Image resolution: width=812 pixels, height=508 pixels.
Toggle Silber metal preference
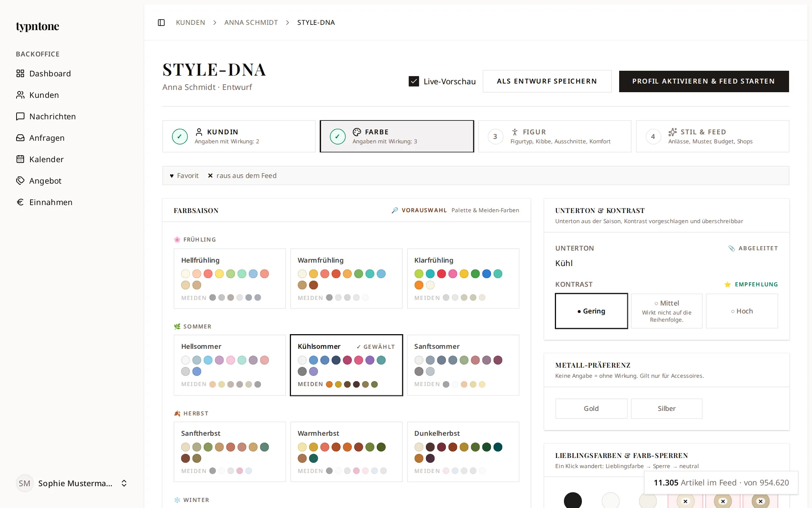[x=667, y=409]
